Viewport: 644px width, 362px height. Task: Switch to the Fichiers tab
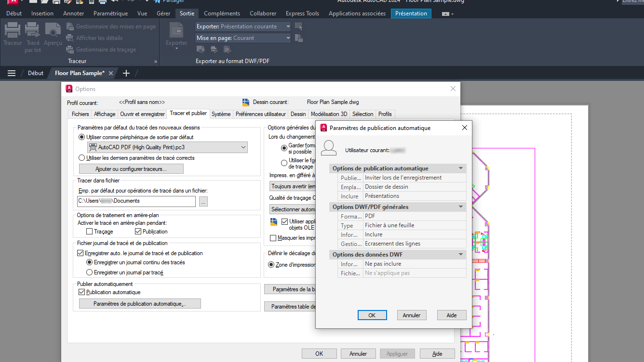pos(80,114)
